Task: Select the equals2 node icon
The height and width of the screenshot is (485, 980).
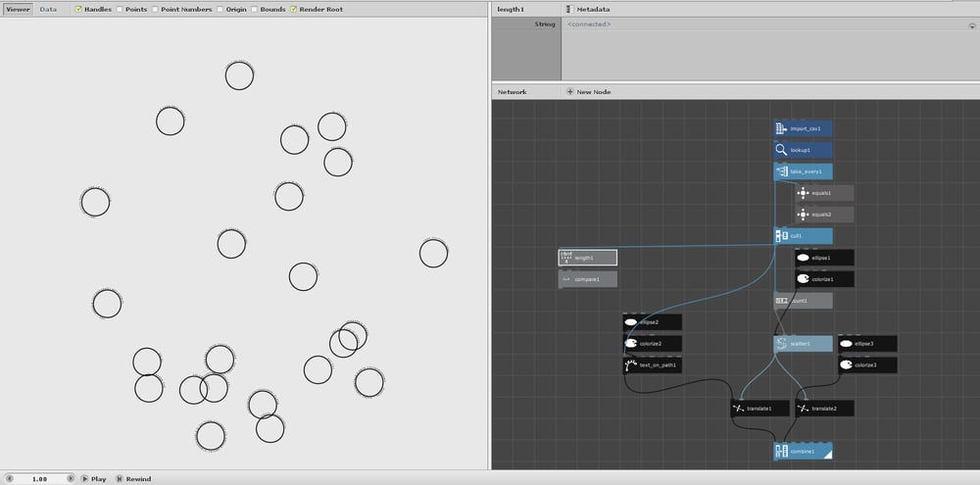Action: tap(804, 215)
